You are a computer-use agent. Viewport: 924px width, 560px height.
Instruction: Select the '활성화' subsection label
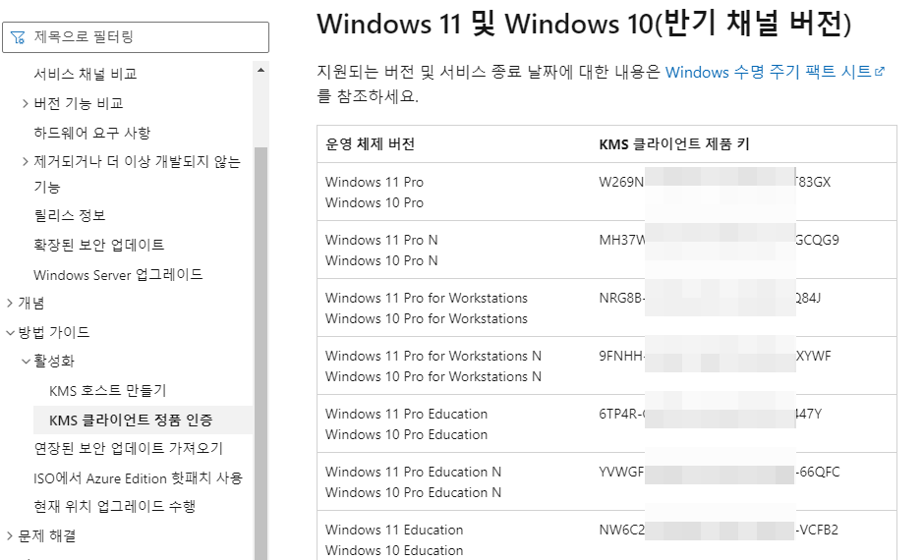(x=54, y=361)
